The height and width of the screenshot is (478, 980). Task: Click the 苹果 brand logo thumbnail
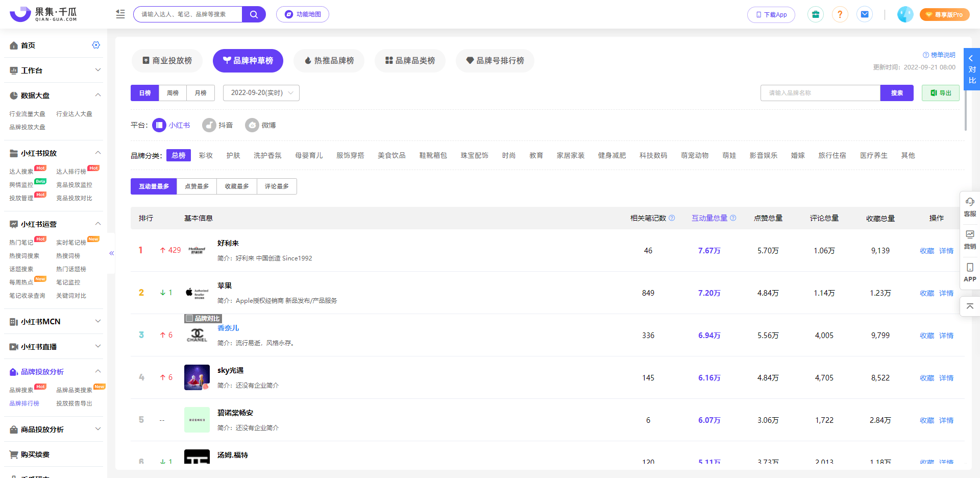pyautogui.click(x=197, y=293)
